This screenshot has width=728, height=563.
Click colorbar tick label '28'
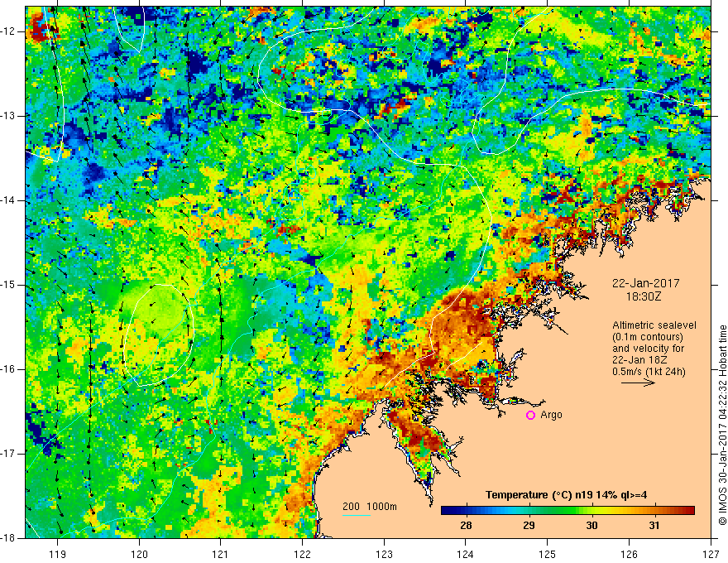[x=466, y=526]
